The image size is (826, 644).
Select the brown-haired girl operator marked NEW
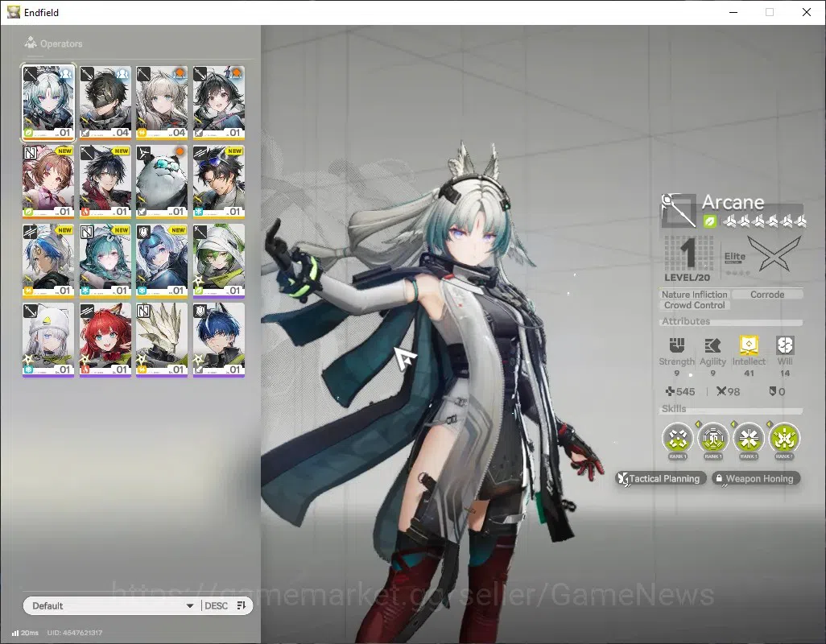tap(48, 182)
